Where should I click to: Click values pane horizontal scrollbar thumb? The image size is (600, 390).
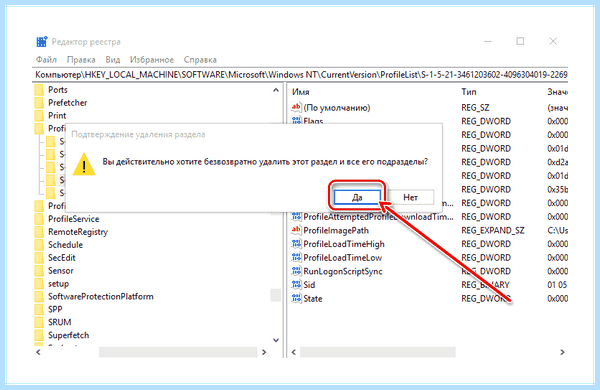[378, 352]
